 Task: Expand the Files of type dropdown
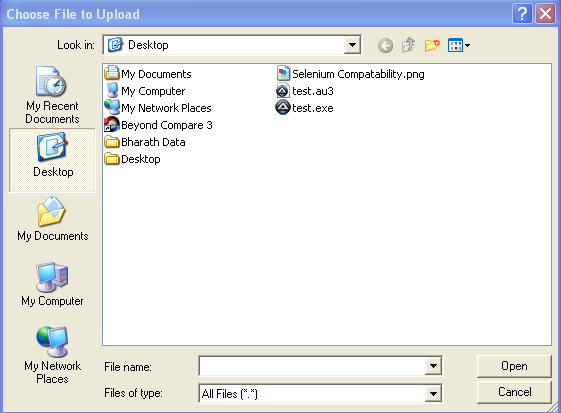coord(433,394)
